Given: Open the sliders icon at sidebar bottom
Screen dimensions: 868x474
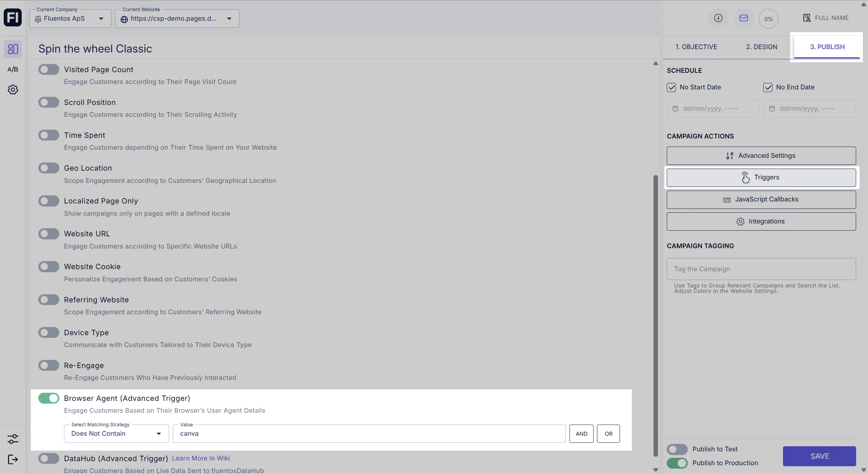Looking at the screenshot, I should coord(13,439).
